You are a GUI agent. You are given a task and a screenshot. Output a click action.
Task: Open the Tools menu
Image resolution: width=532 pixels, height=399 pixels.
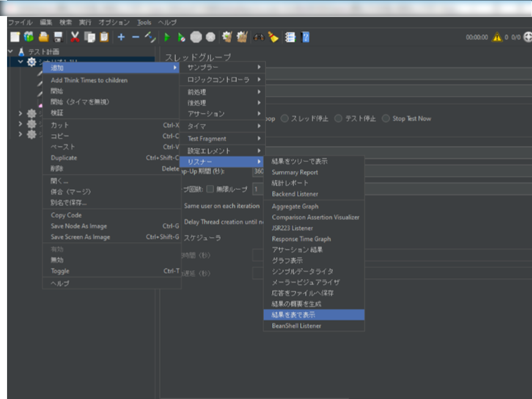(144, 23)
